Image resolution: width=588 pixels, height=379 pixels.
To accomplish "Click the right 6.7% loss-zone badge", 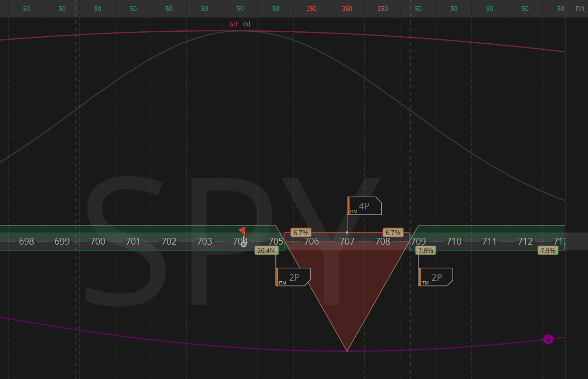I will pos(393,233).
